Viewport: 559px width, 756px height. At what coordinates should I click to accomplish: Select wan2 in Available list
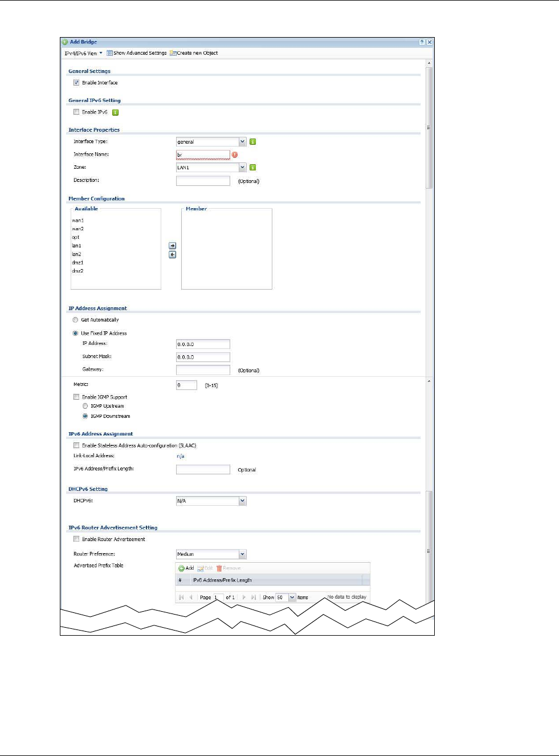click(x=78, y=229)
